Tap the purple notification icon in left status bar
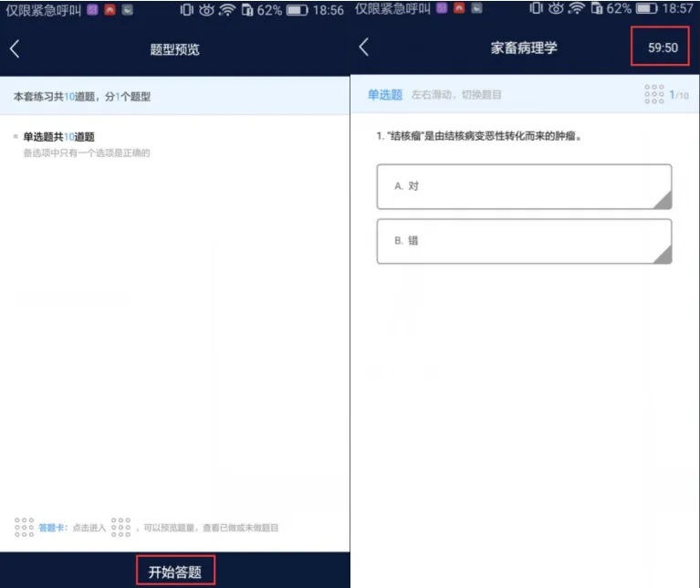The width and height of the screenshot is (700, 588). coord(92,10)
